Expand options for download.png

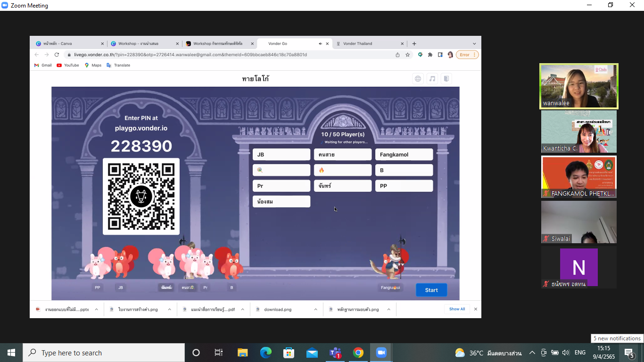click(315, 309)
